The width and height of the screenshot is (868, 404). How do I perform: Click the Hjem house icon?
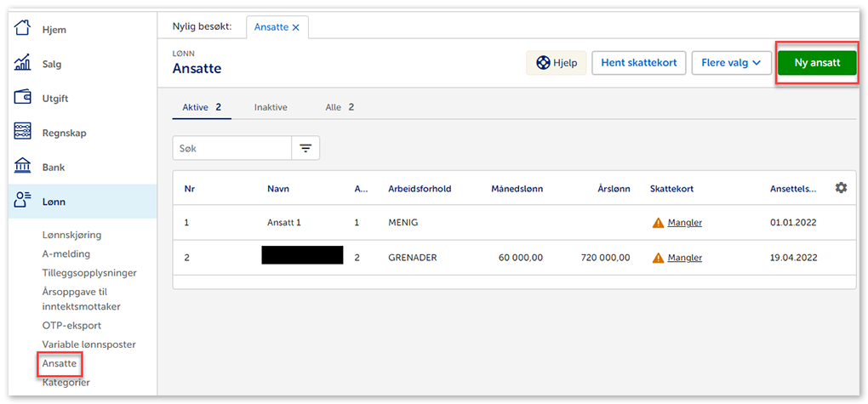coord(23,30)
